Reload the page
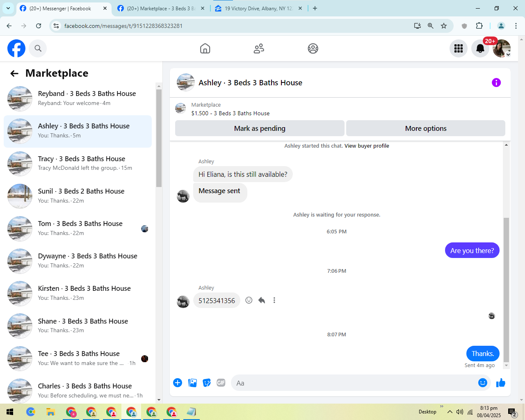The image size is (525, 420). (39, 26)
